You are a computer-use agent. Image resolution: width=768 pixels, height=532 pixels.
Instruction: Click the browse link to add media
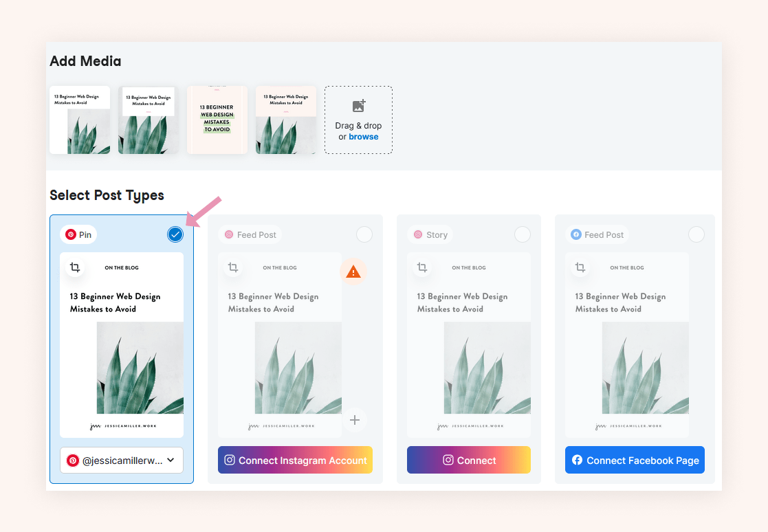tap(363, 136)
